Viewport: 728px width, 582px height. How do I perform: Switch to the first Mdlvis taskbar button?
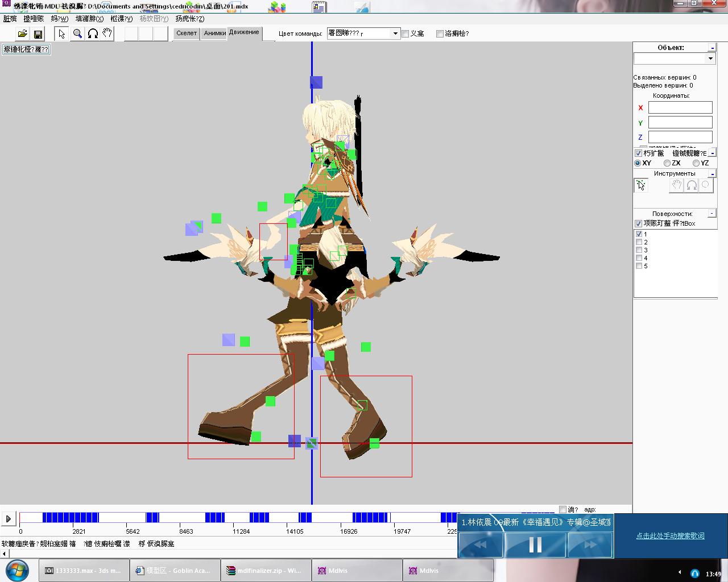357,571
